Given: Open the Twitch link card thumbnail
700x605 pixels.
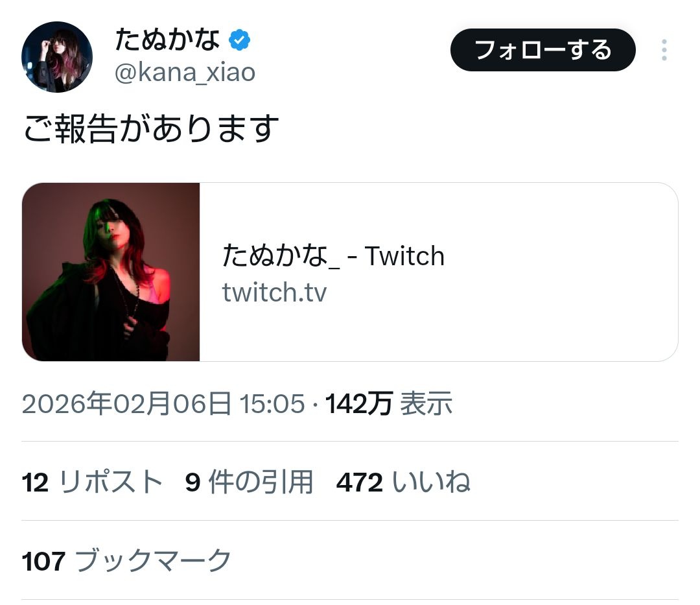Looking at the screenshot, I should (x=111, y=272).
